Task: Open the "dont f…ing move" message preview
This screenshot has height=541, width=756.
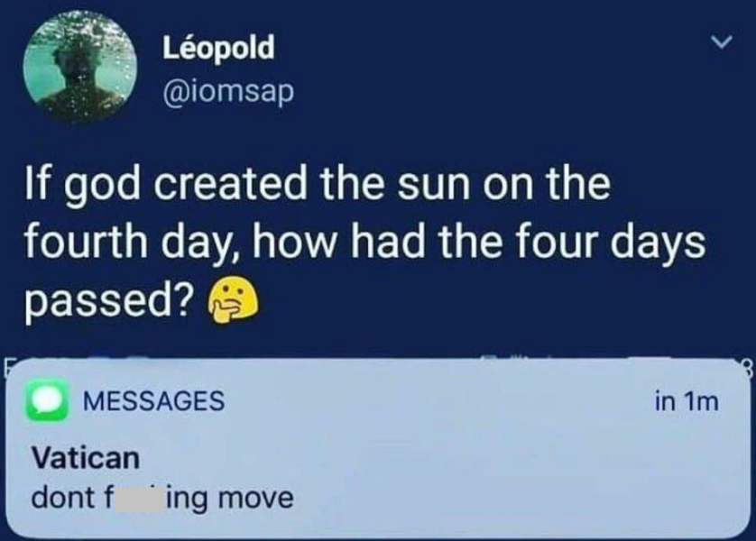Action: pos(162,497)
